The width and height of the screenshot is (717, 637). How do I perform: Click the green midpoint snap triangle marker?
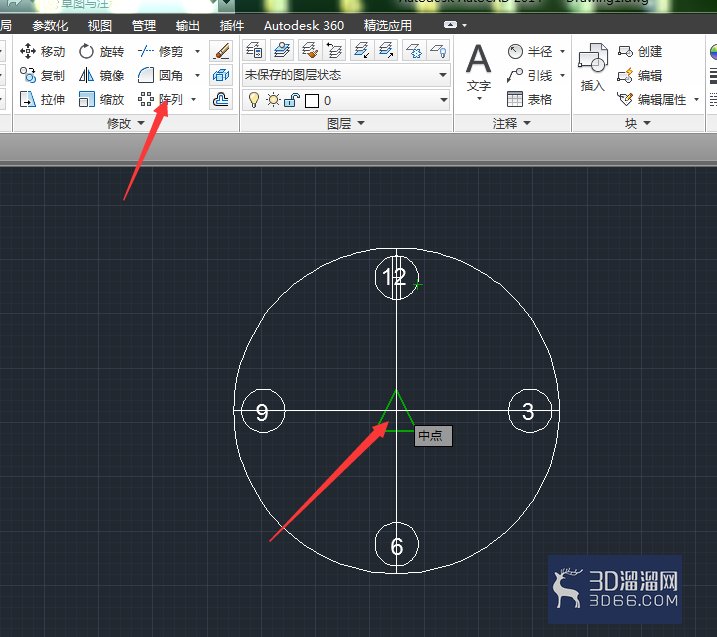(x=396, y=411)
